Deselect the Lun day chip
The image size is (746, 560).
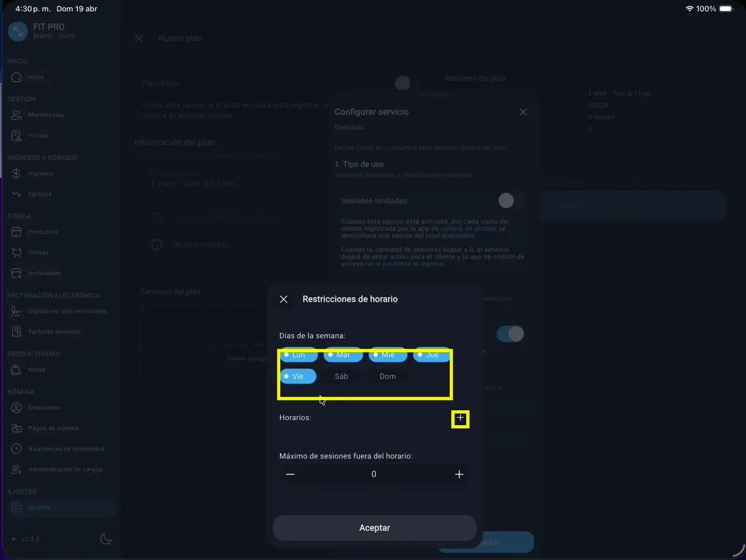click(298, 355)
